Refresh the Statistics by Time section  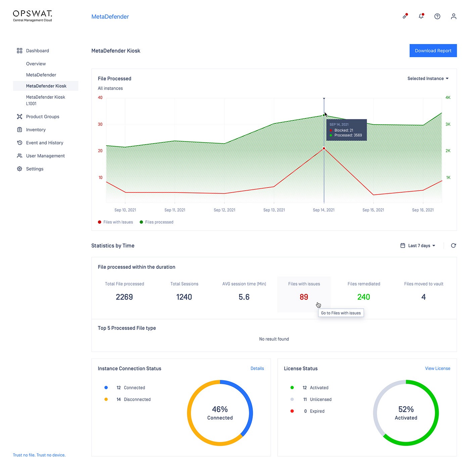click(454, 246)
